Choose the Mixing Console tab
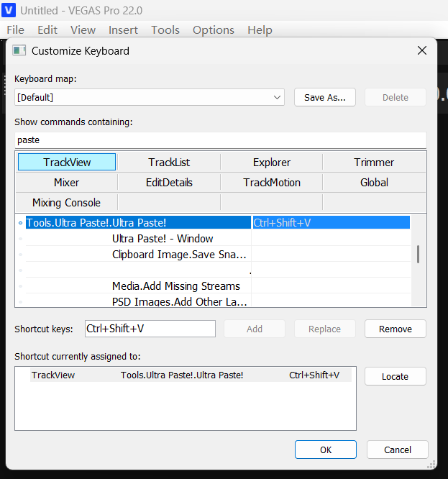This screenshot has height=479, width=448. point(66,203)
